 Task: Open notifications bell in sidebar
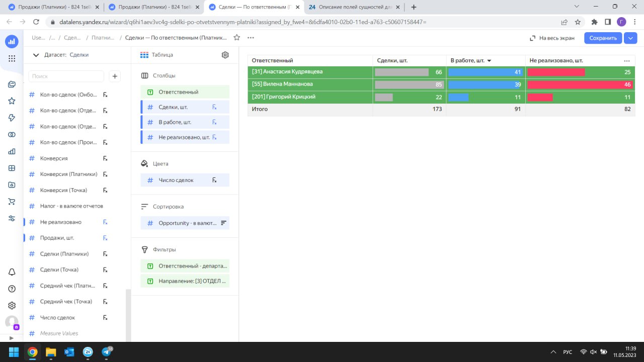(x=12, y=272)
